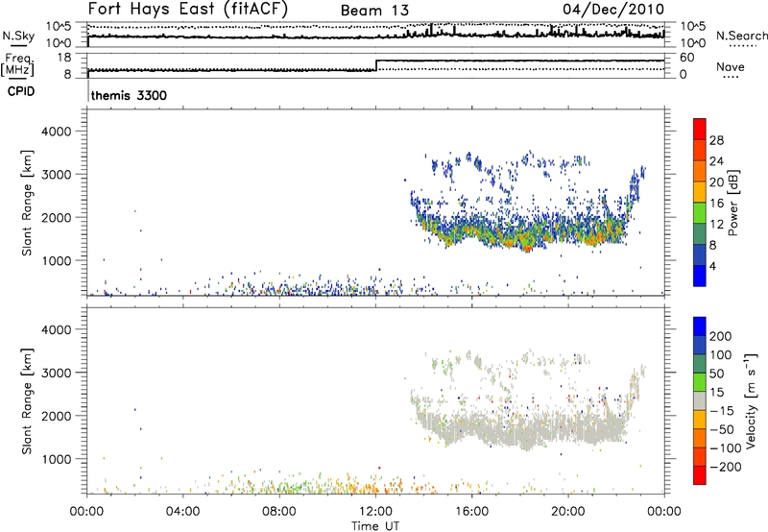Select the N.Search legend label

(741, 36)
